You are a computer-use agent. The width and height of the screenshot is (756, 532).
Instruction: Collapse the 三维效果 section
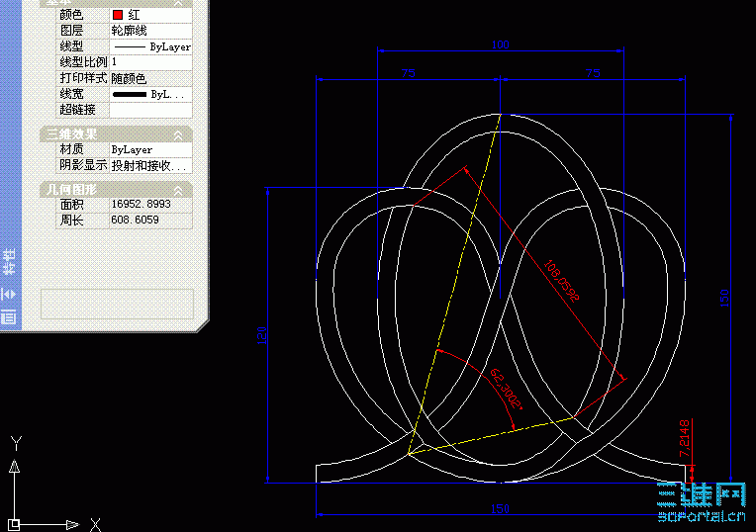coord(178,134)
